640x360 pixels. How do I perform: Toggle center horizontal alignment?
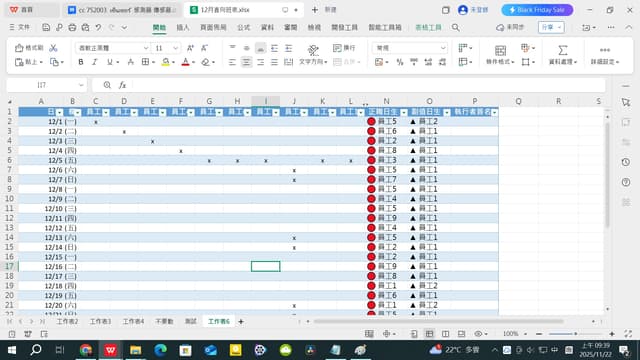pos(247,62)
